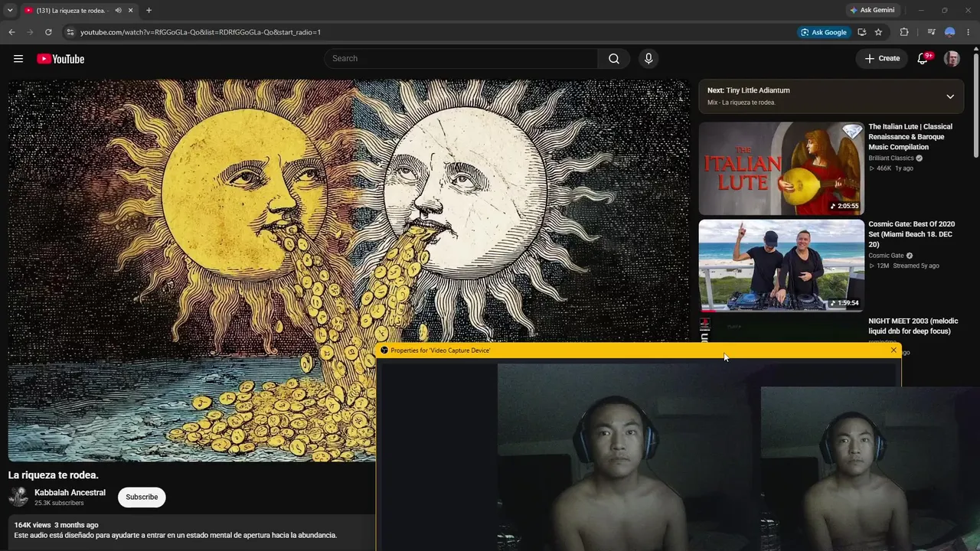This screenshot has width=980, height=551.
Task: Mute the tab using its speaker icon
Action: coord(118,11)
